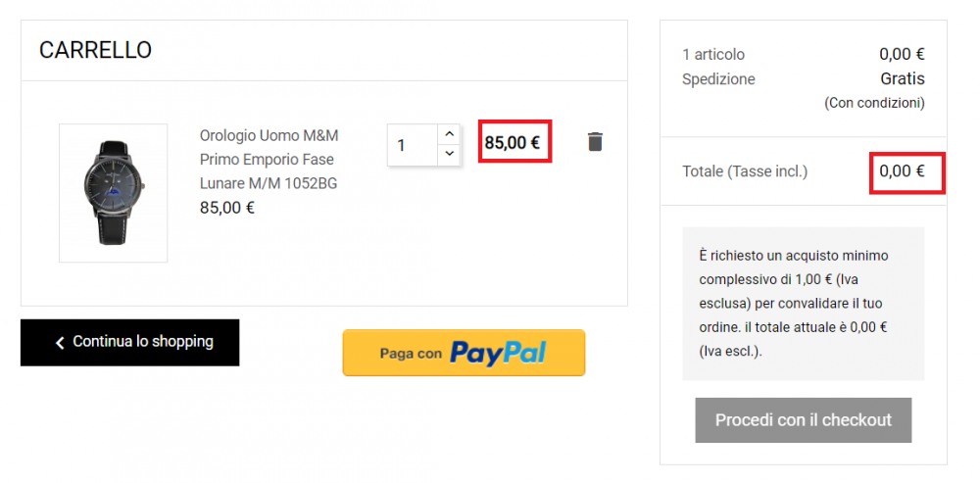Pay with the PayPal button
Viewport: 980px width, 483px height.
(x=464, y=353)
